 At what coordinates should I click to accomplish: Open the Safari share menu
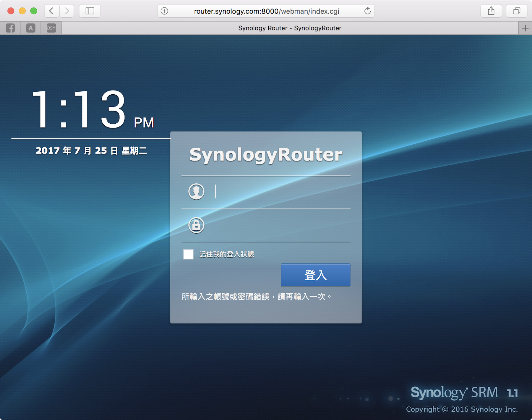point(491,11)
